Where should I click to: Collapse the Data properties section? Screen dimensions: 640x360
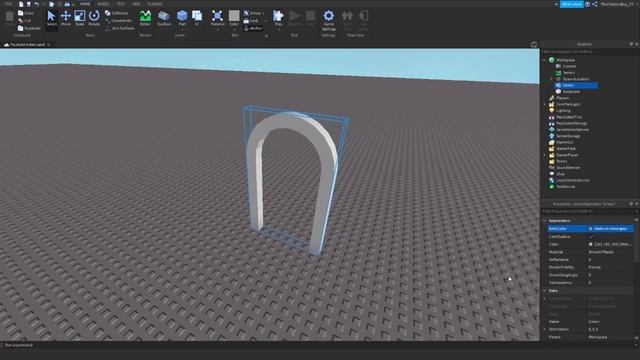544,291
